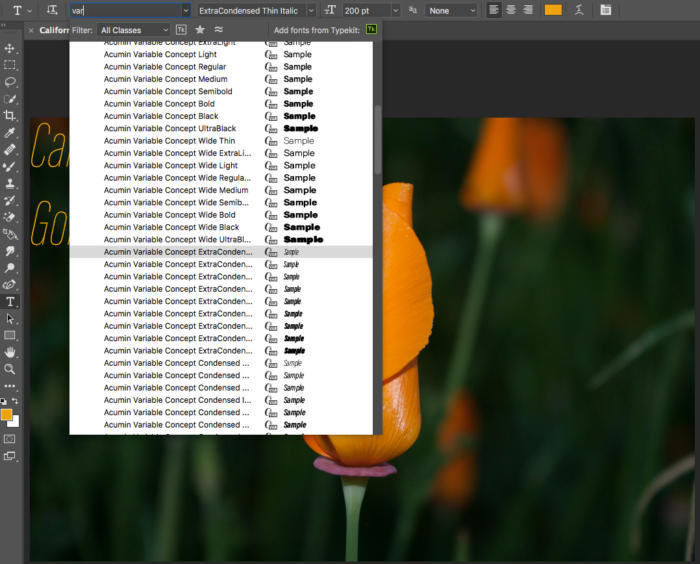This screenshot has width=700, height=564.
Task: Toggle Quick Mask mode
Action: (9, 439)
